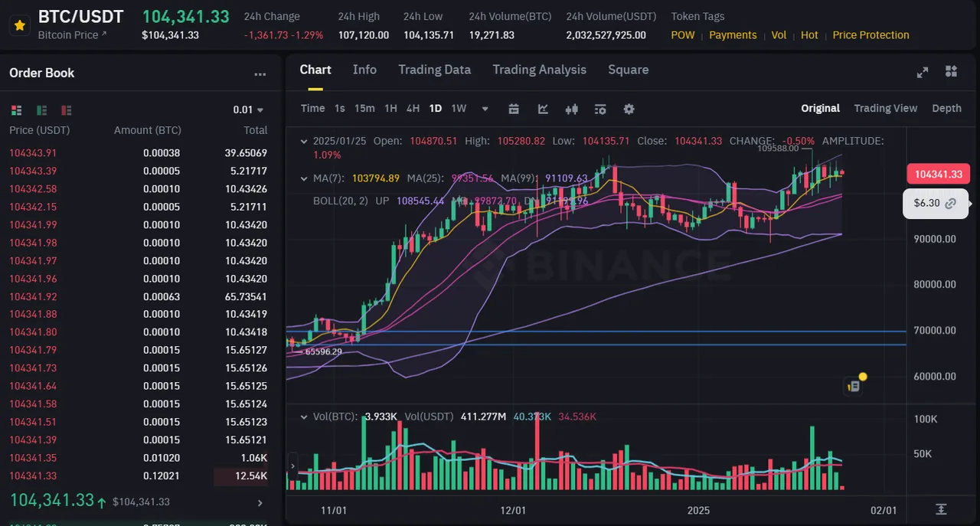The width and height of the screenshot is (980, 526).
Task: Click the news note icon on chart
Action: pos(853,387)
